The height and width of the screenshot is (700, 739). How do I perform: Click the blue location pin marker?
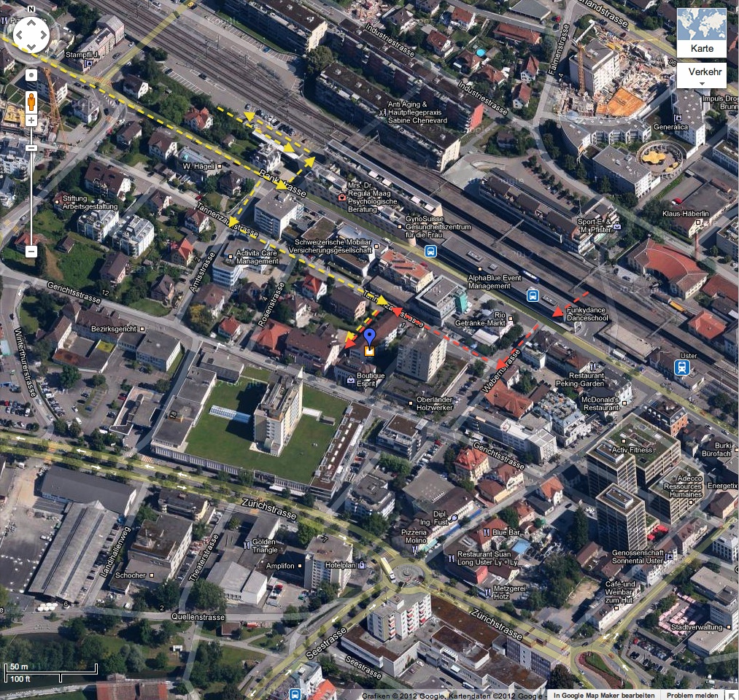click(x=370, y=338)
